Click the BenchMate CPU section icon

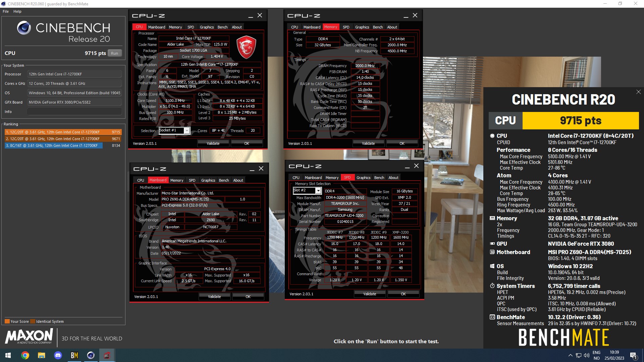click(x=492, y=136)
